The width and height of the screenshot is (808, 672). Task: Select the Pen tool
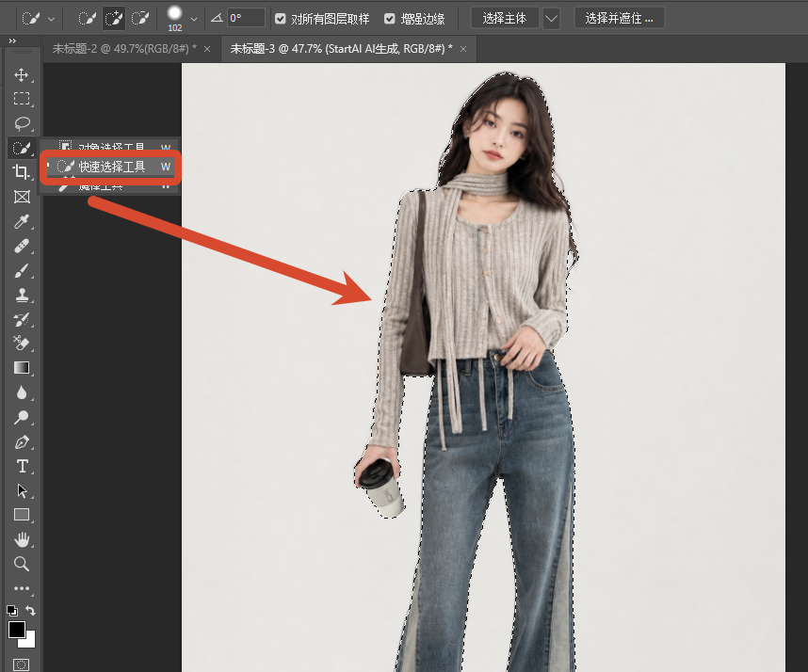(x=21, y=441)
